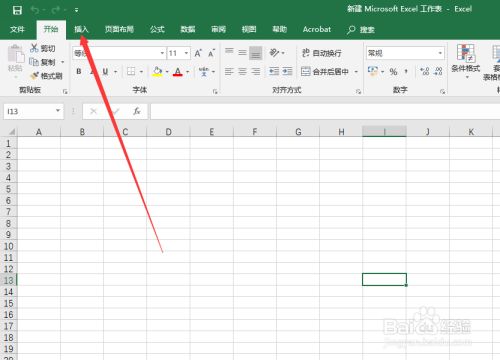Open the 公式 (Formulas) tab

157,29
